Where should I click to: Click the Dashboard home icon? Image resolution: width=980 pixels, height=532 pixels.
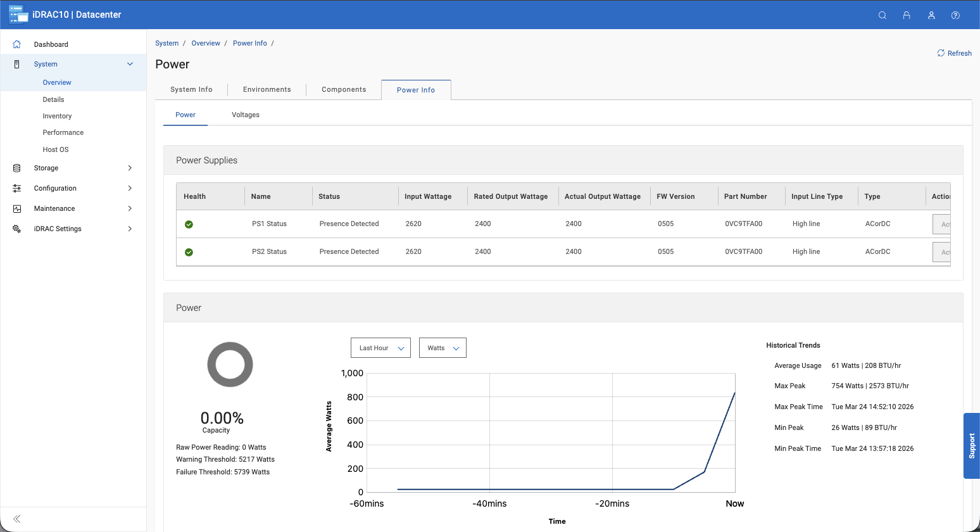tap(17, 44)
